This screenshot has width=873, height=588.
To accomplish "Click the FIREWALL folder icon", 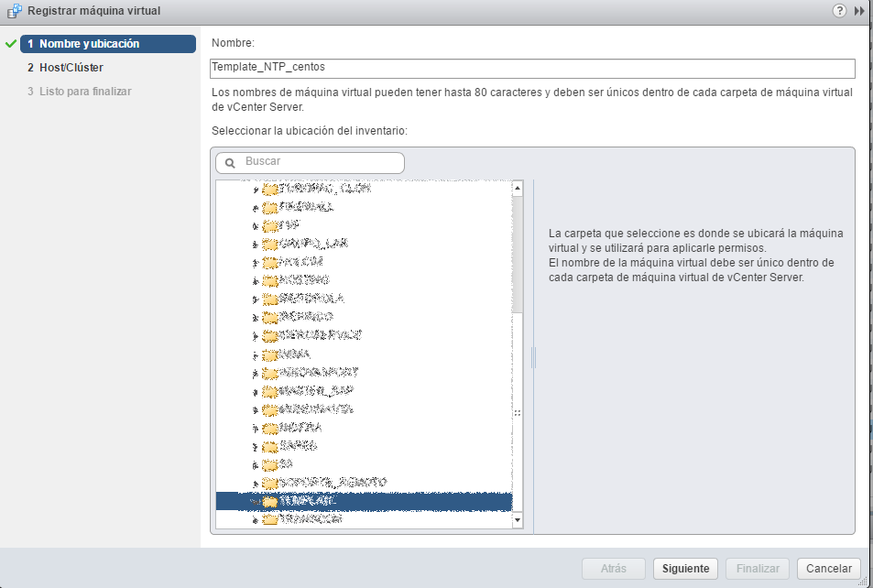I will (269, 207).
